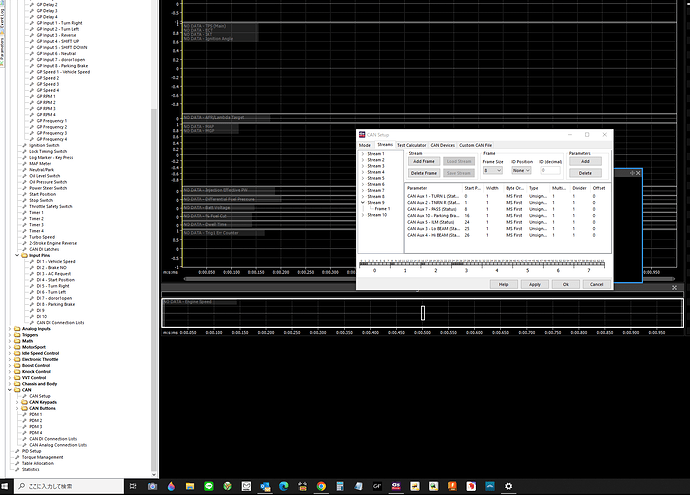Click the Analog Inputs folder icon
Viewport: 690px width, 495px height.
click(16, 328)
